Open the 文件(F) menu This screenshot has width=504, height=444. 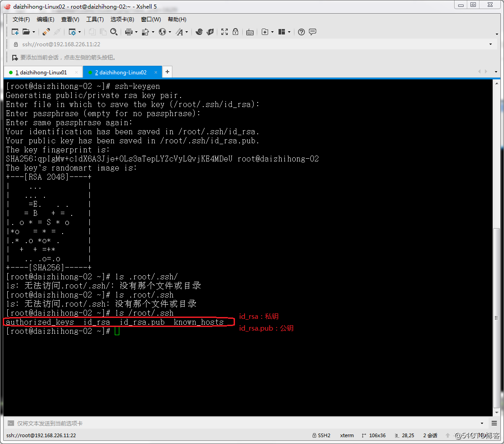(21, 20)
